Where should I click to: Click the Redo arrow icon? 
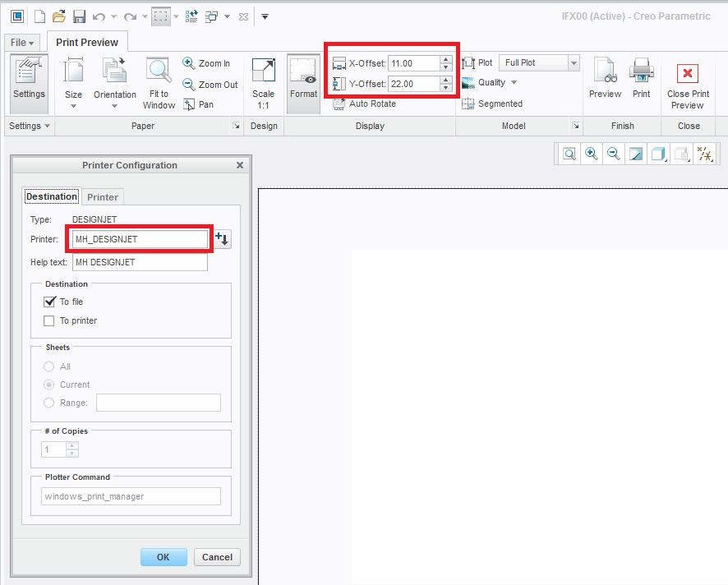pos(130,17)
